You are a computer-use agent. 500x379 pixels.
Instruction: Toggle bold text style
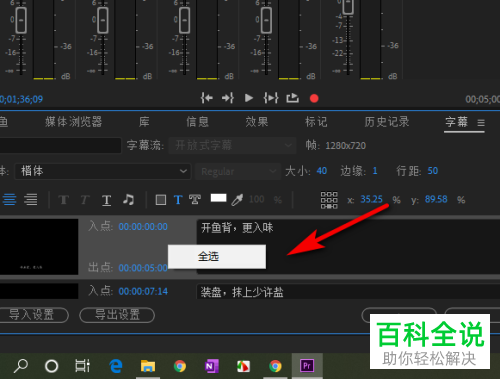click(x=63, y=200)
